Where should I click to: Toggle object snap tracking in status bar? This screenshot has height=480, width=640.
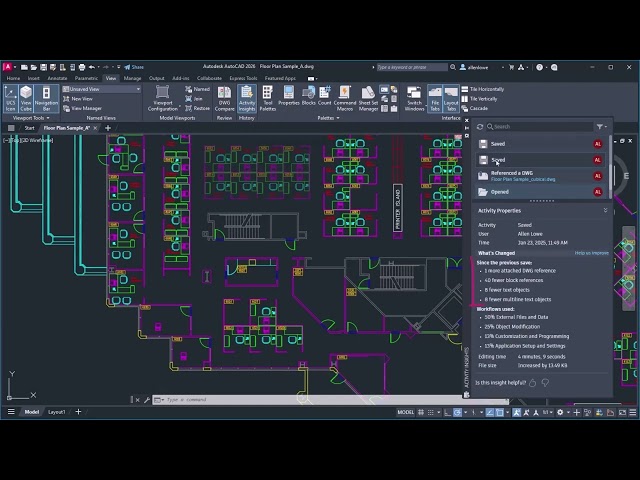click(x=490, y=412)
